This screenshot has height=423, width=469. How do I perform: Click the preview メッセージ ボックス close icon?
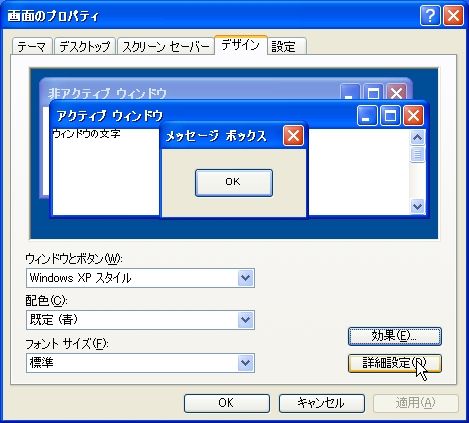(293, 136)
